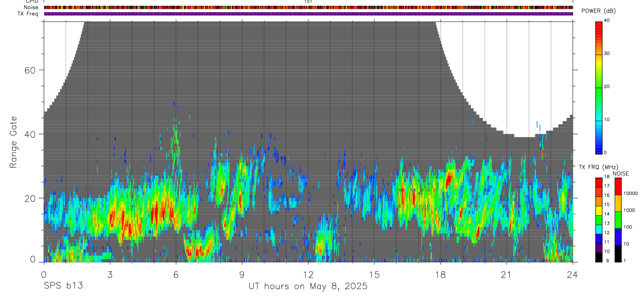This screenshot has width=644, height=297.
Task: Click the red top segment of TX FRQ colorbar
Action: pyautogui.click(x=599, y=183)
